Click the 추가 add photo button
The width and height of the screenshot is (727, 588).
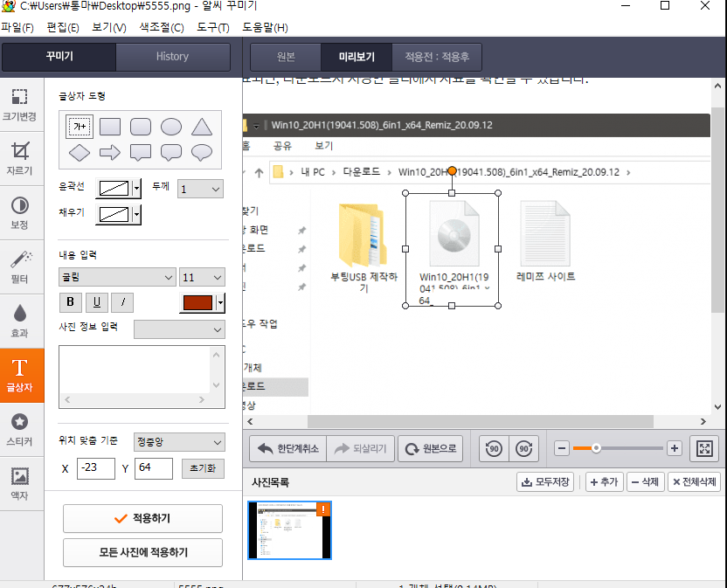point(605,482)
